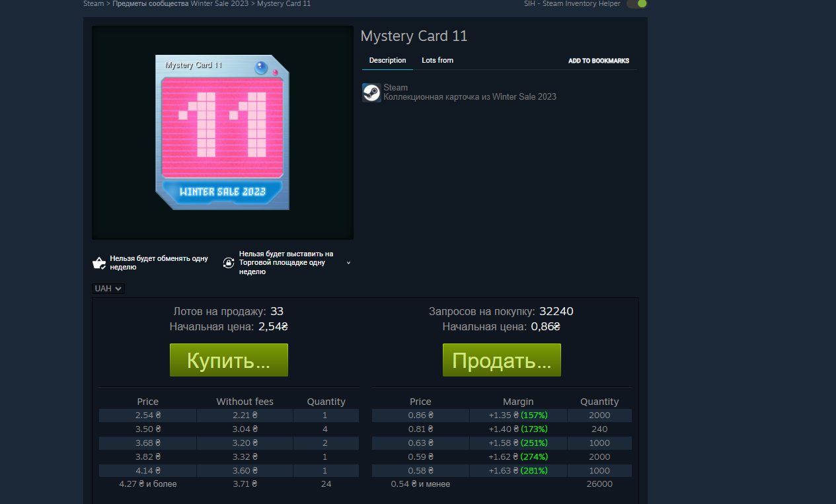Click the Запросов на покупку 32240 count
The width and height of the screenshot is (836, 504).
click(556, 312)
